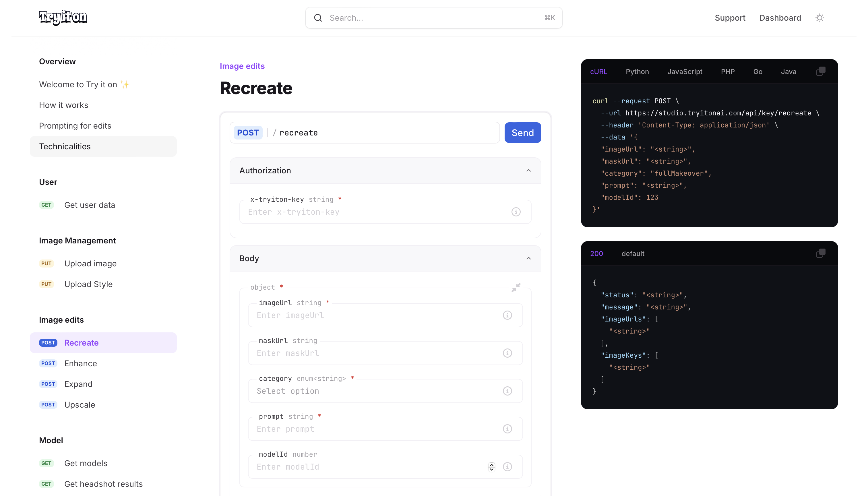Image resolution: width=868 pixels, height=496 pixels.
Task: Switch to the Go code tab
Action: tap(757, 71)
